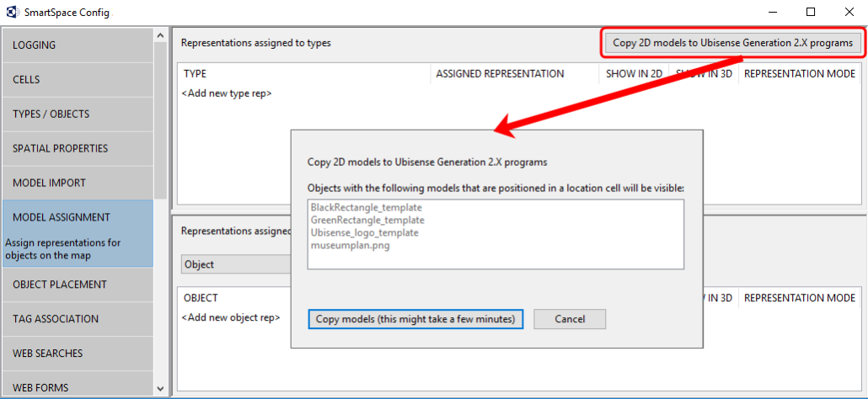Screen dimensions: 868x399
Task: Click the TYPE column header
Action: pos(304,73)
